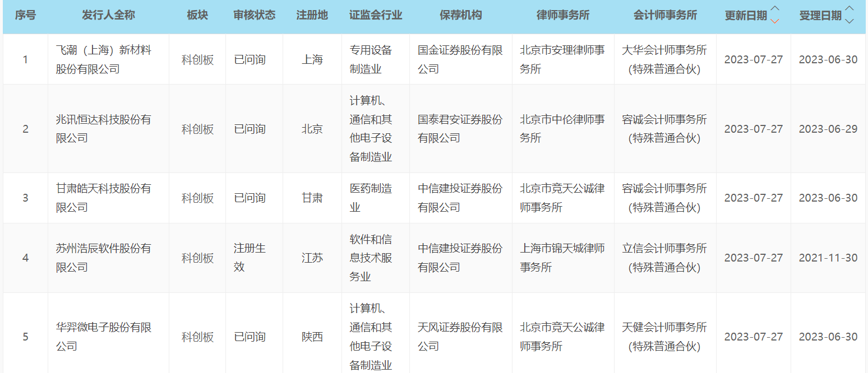Select the 已问询 status in 华羿微电子 row
The height and width of the screenshot is (373, 868).
pos(250,337)
